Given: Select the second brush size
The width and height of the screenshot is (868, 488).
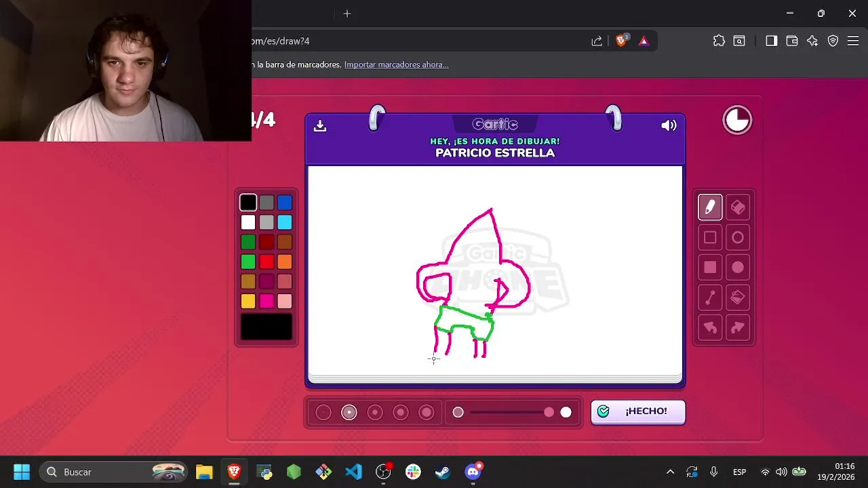Looking at the screenshot, I should click(x=349, y=412).
